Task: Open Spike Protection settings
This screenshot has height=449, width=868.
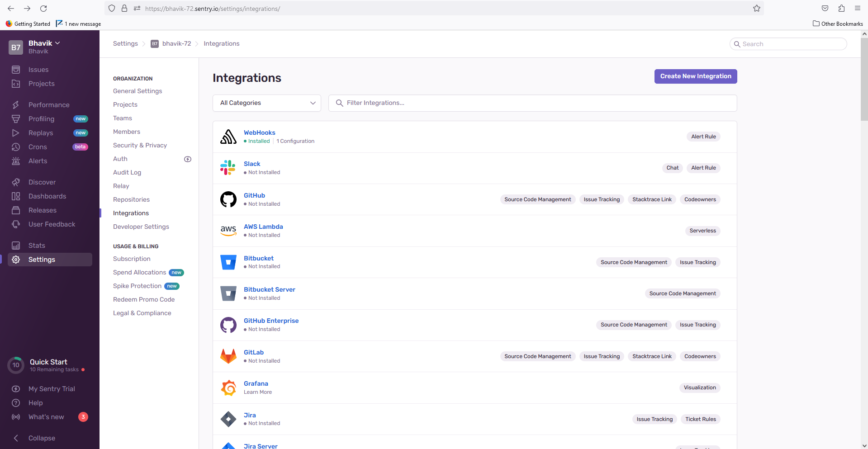Action: point(137,286)
